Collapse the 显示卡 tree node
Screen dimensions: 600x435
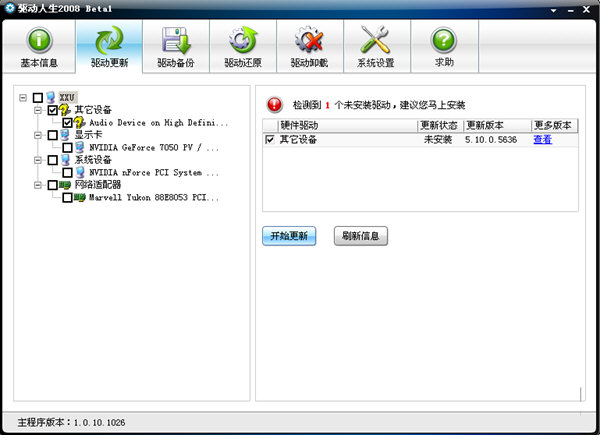pos(38,135)
